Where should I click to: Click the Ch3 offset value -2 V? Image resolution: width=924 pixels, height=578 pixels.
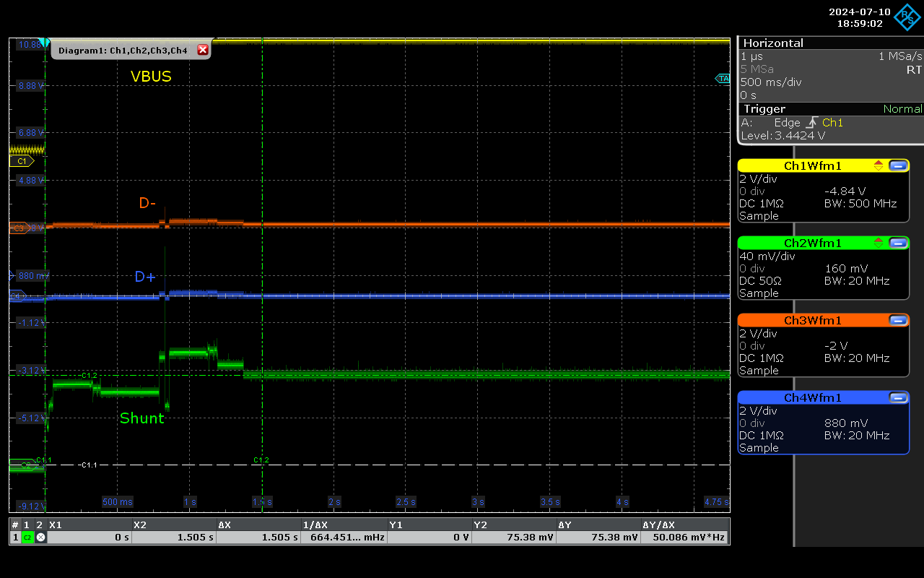[x=836, y=346]
